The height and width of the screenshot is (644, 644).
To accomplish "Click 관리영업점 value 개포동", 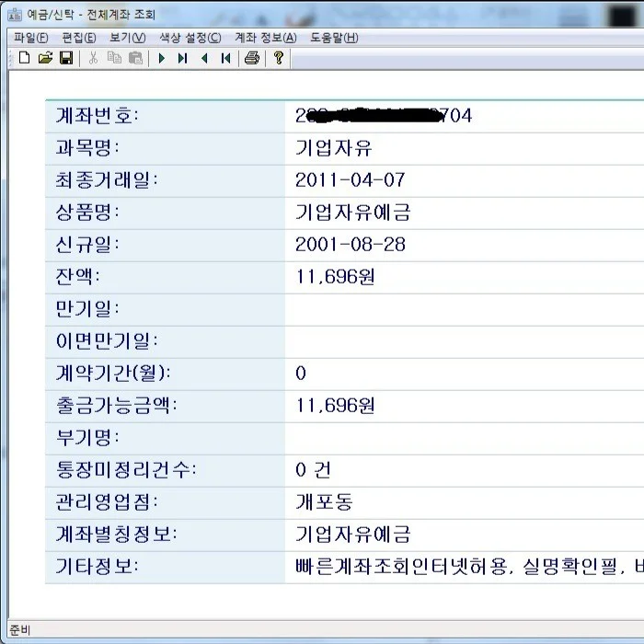I will (x=324, y=502).
